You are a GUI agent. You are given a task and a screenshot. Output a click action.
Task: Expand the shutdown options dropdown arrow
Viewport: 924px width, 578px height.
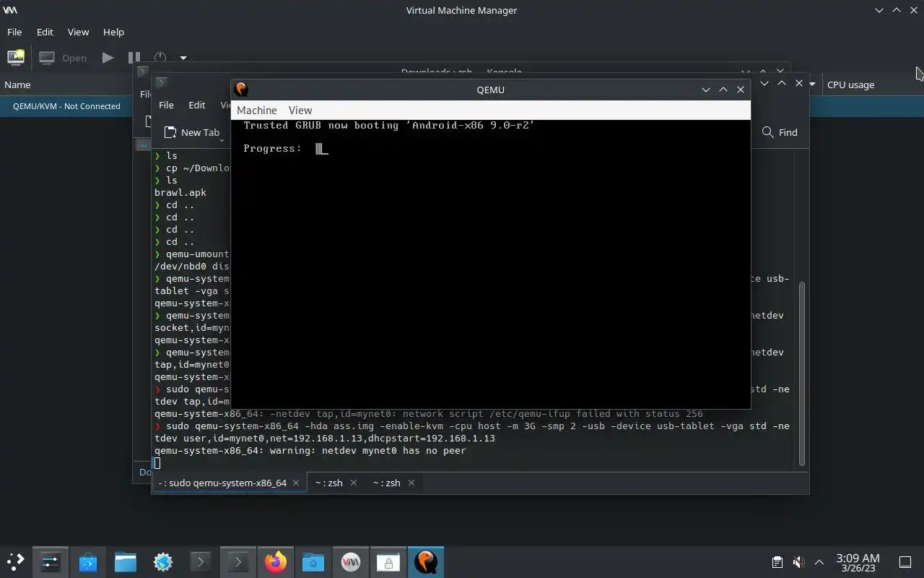pos(183,58)
